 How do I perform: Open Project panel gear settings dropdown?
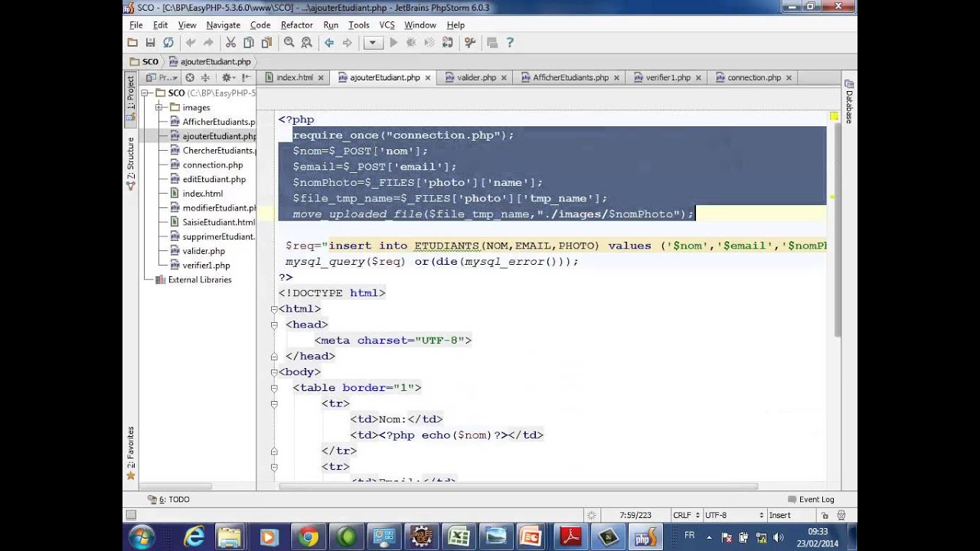[228, 77]
